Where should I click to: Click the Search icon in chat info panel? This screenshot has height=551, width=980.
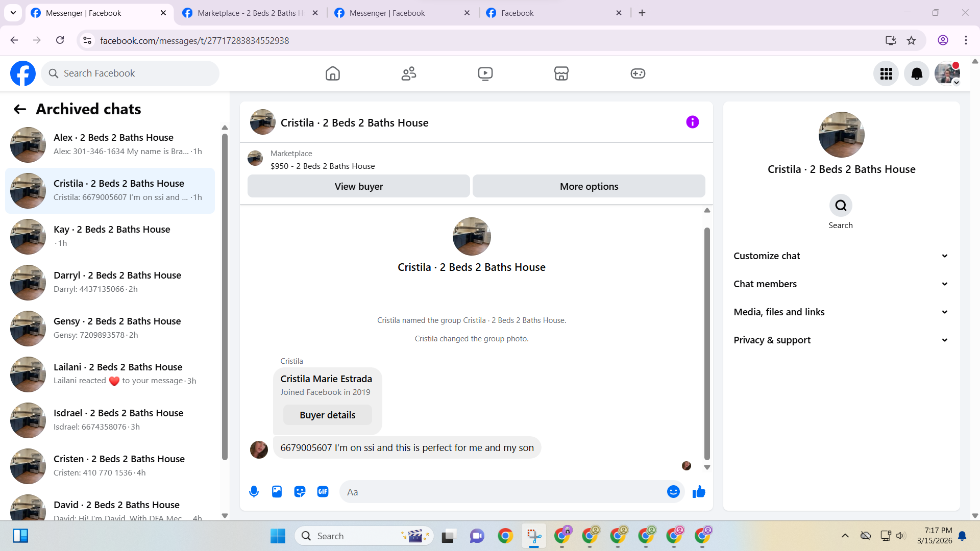click(x=841, y=206)
